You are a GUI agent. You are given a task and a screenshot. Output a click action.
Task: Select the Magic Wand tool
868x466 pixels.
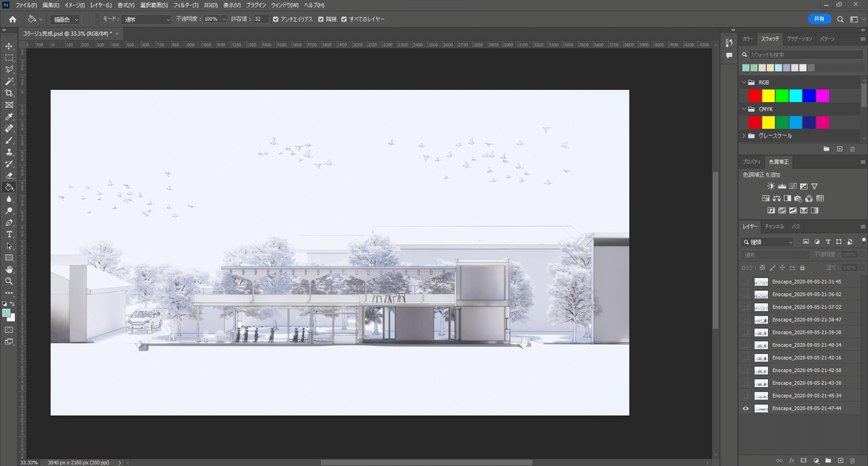9,81
